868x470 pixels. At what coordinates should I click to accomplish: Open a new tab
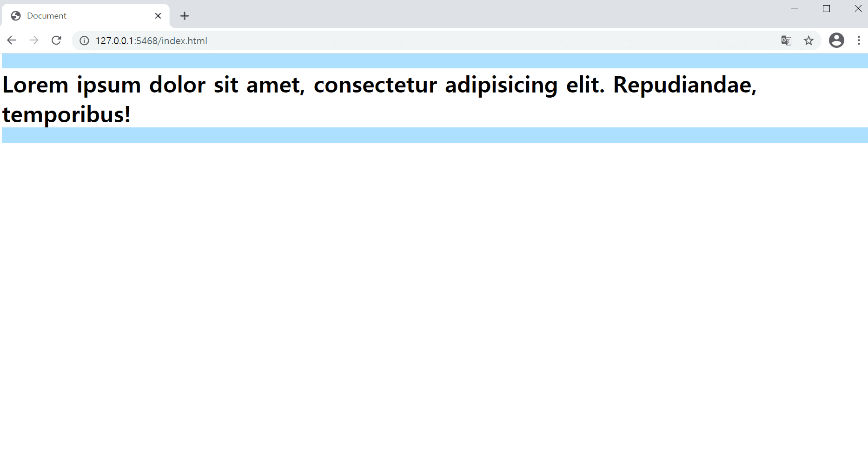click(x=185, y=16)
